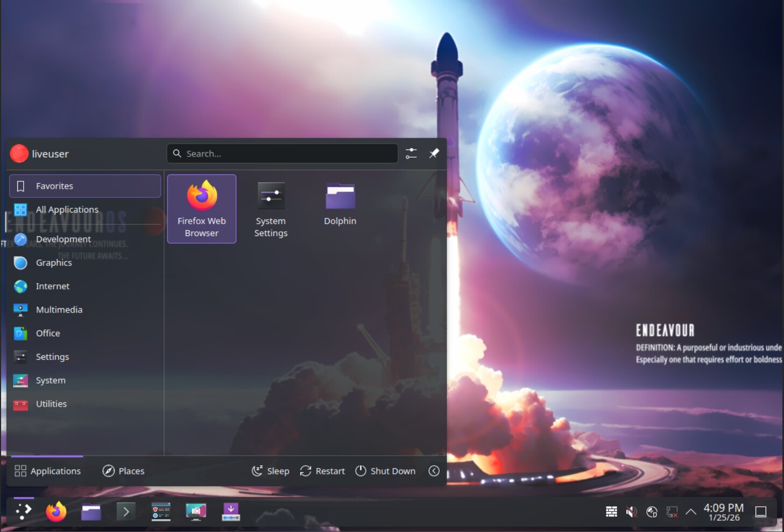The width and height of the screenshot is (784, 532).
Task: Put the computer to Sleep
Action: pos(270,471)
